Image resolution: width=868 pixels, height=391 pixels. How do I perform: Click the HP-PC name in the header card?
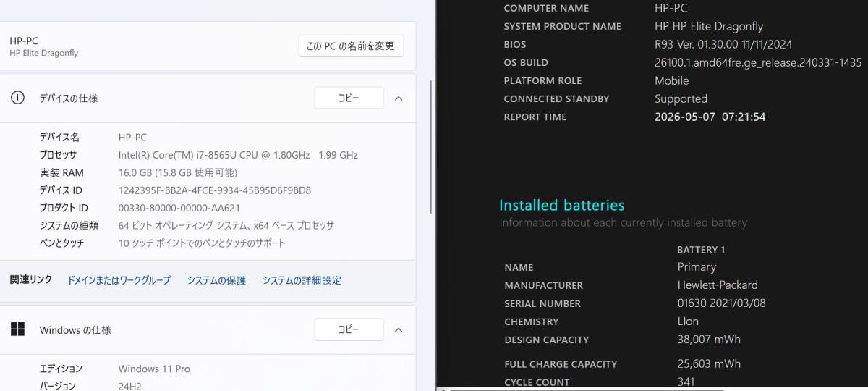(x=24, y=41)
